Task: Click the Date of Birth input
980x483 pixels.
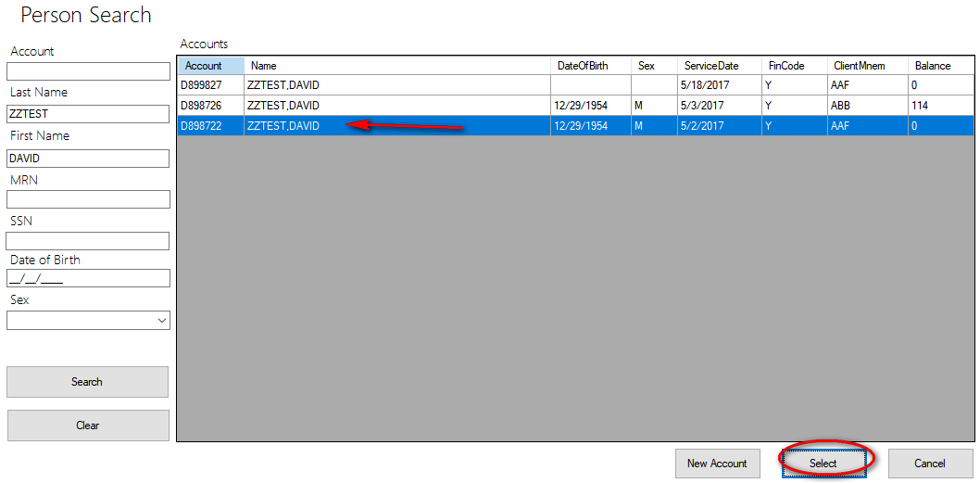Action: pos(88,278)
